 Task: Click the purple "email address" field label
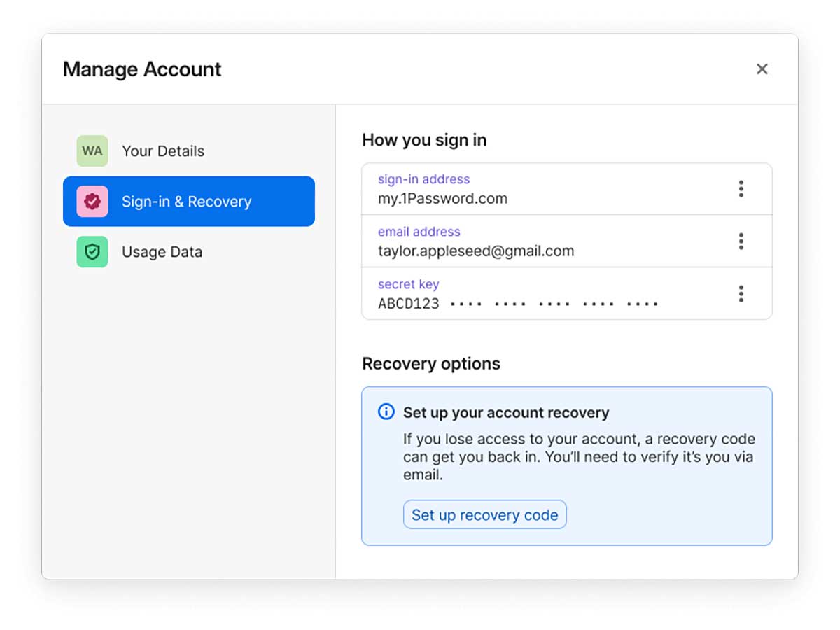tap(419, 232)
